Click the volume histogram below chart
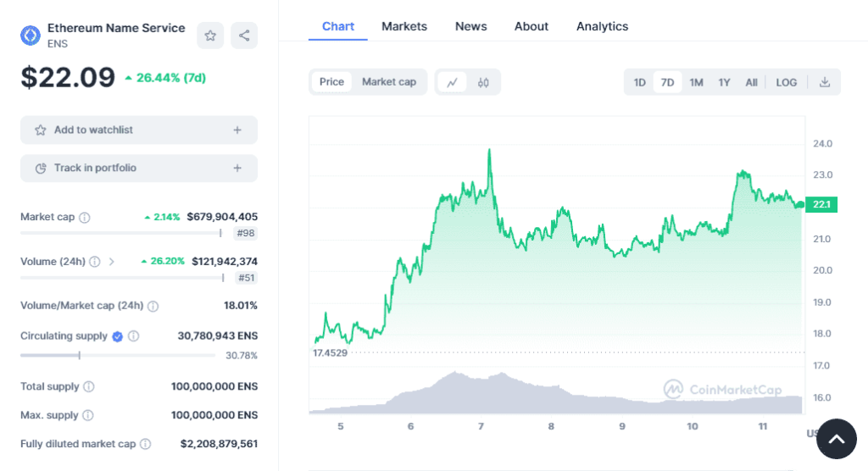 point(556,393)
